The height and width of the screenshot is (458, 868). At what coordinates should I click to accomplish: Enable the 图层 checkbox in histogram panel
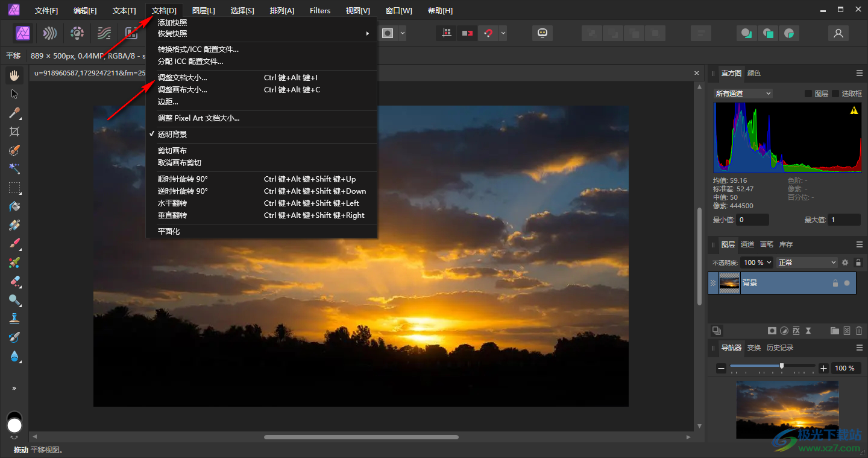point(808,94)
